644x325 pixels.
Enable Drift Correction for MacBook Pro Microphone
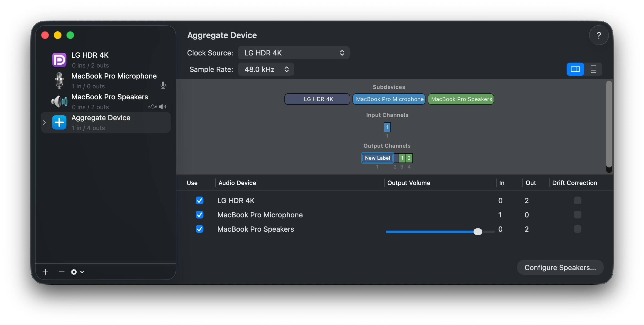(578, 215)
